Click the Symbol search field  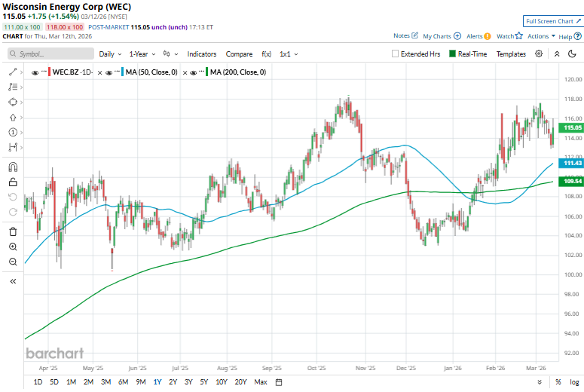click(49, 54)
